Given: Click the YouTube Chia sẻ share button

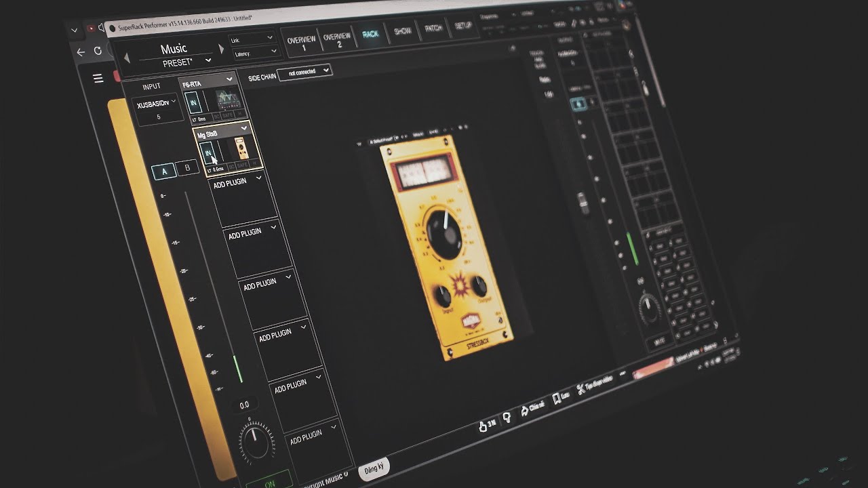Looking at the screenshot, I should tap(532, 409).
